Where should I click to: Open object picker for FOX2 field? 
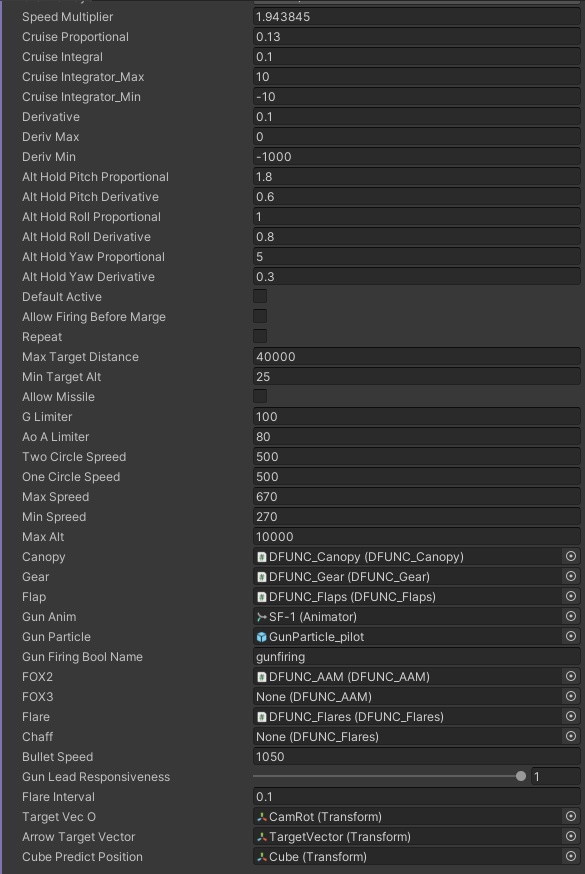[x=571, y=677]
